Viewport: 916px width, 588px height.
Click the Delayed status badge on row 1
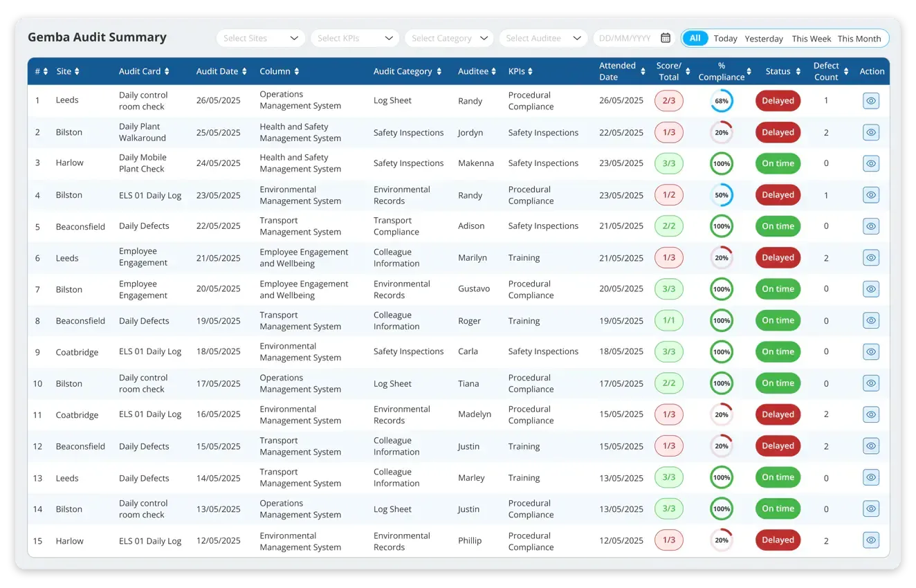pyautogui.click(x=778, y=100)
